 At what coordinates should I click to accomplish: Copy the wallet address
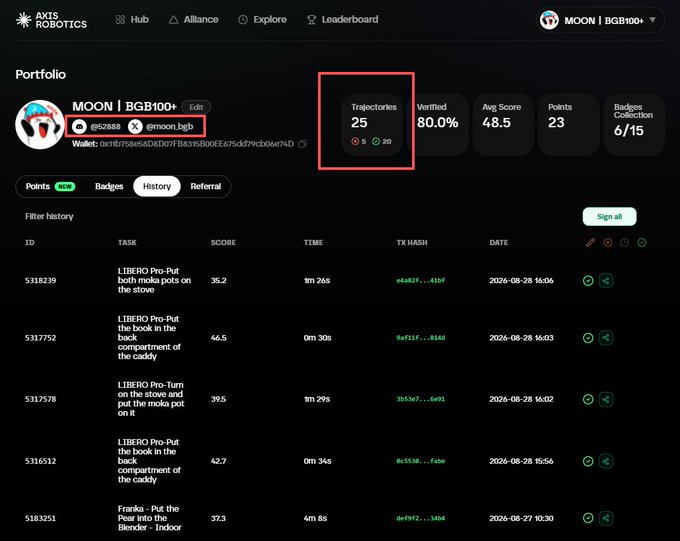coord(302,144)
